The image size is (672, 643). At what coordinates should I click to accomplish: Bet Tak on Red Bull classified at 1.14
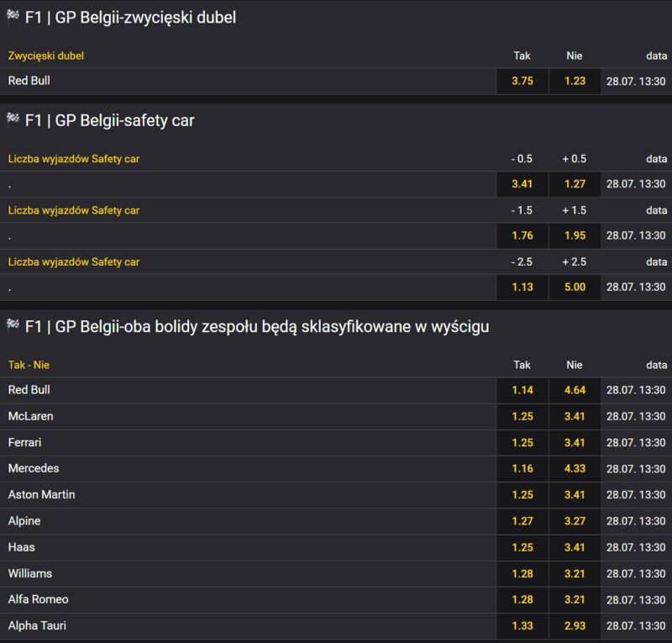pyautogui.click(x=522, y=390)
